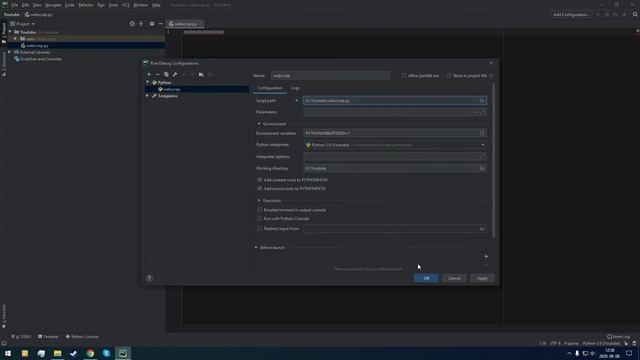Viewport: 640px width, 360px height.
Task: Open the Window menu
Action: pyautogui.click(x=141, y=5)
